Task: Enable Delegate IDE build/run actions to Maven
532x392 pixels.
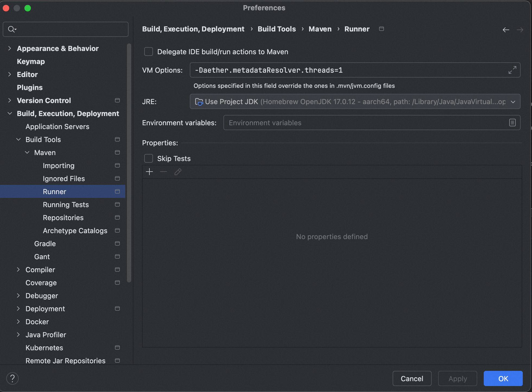Action: (149, 52)
